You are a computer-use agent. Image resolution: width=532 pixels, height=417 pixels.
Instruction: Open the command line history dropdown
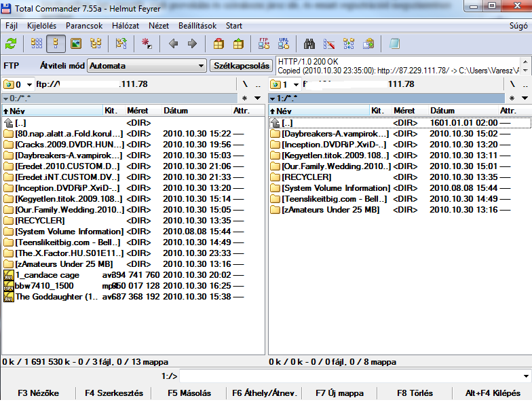coord(527,376)
